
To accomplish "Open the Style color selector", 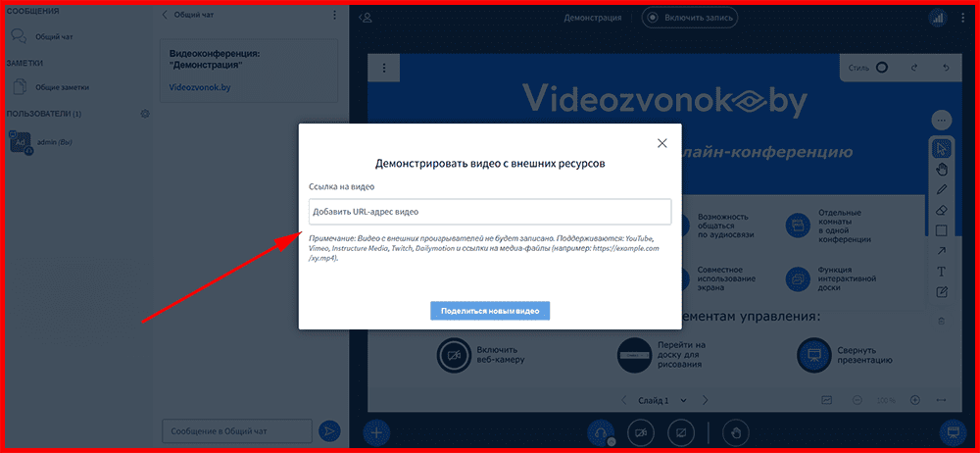I will 882,68.
